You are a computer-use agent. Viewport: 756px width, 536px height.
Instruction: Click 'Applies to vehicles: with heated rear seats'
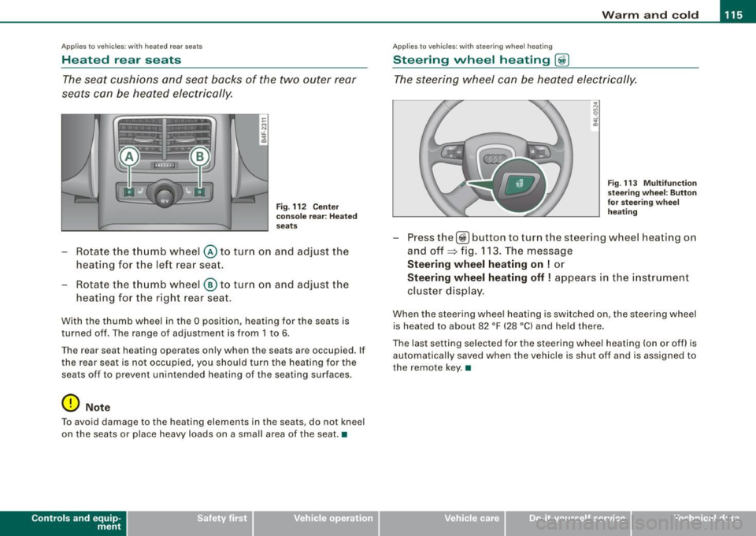pyautogui.click(x=132, y=47)
